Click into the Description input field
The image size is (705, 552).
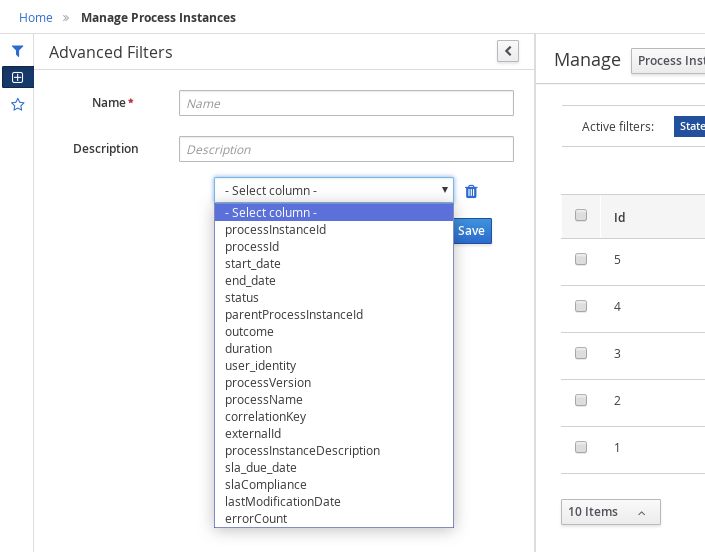tap(346, 149)
